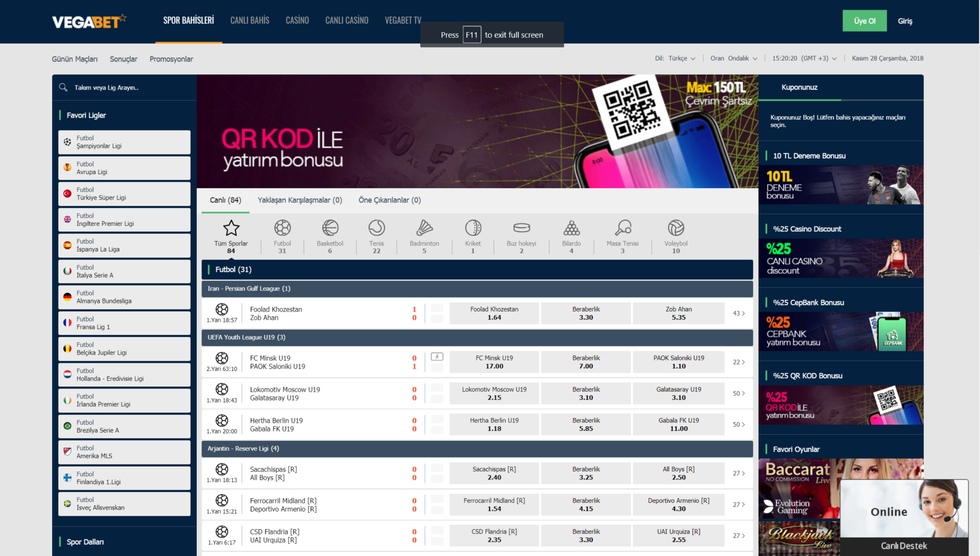Click Amerika MLS shield icon
The height and width of the screenshot is (556, 980).
point(68,452)
